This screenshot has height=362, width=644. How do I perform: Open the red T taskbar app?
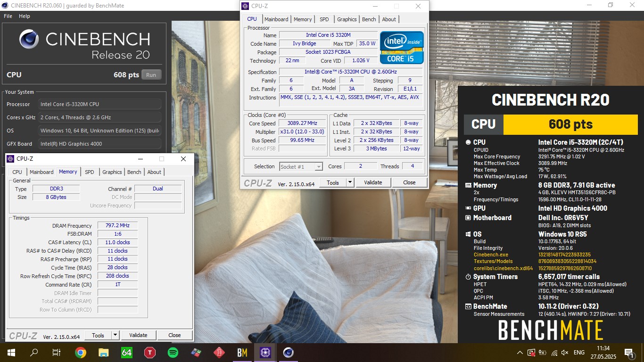[150, 352]
